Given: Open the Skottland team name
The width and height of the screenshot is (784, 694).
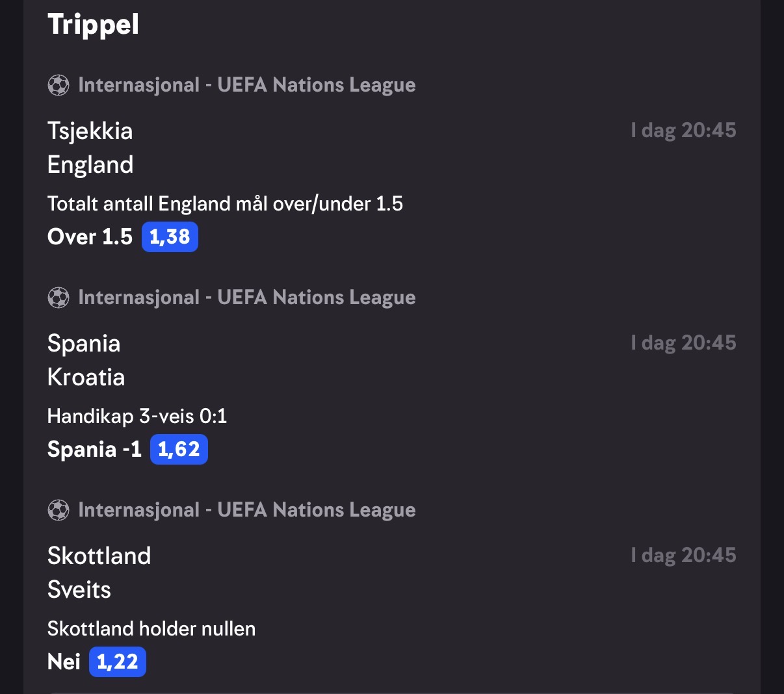Looking at the screenshot, I should [x=99, y=556].
